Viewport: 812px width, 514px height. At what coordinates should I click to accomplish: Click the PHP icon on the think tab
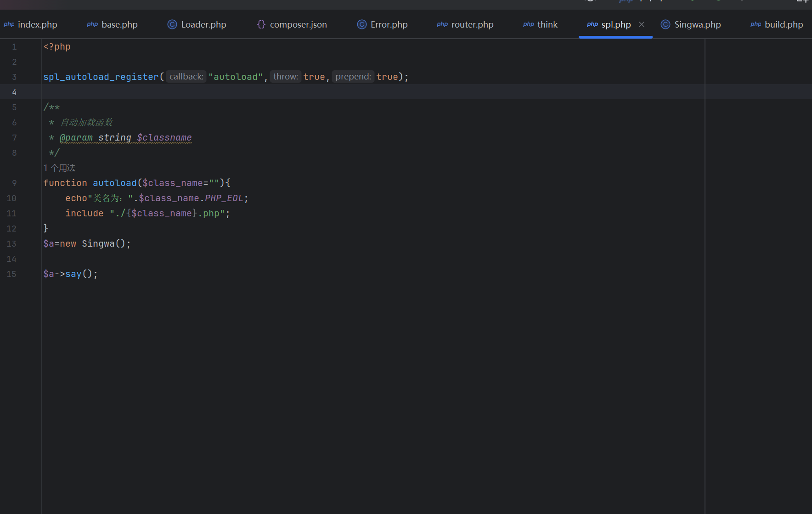(x=528, y=24)
